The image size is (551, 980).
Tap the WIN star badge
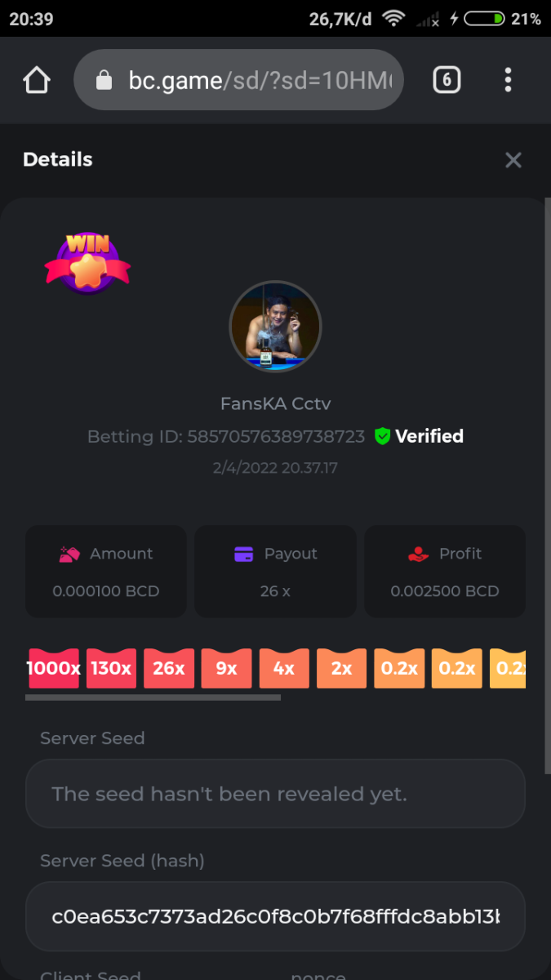pyautogui.click(x=87, y=263)
